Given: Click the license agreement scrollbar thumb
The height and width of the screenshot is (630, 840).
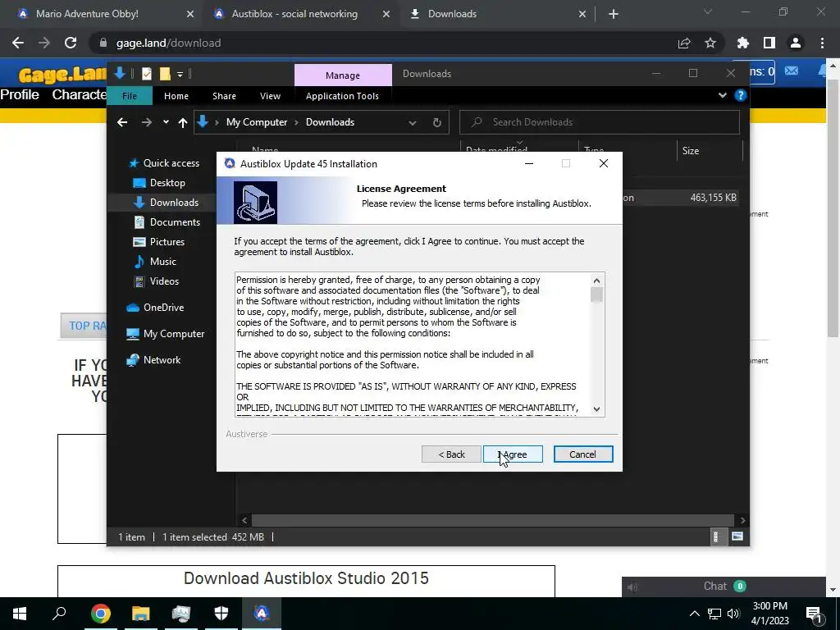Looking at the screenshot, I should tap(597, 294).
